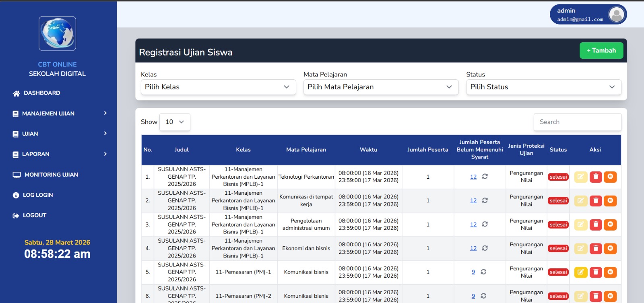Click the trash icon in row 4
644x303 pixels.
pos(596,249)
